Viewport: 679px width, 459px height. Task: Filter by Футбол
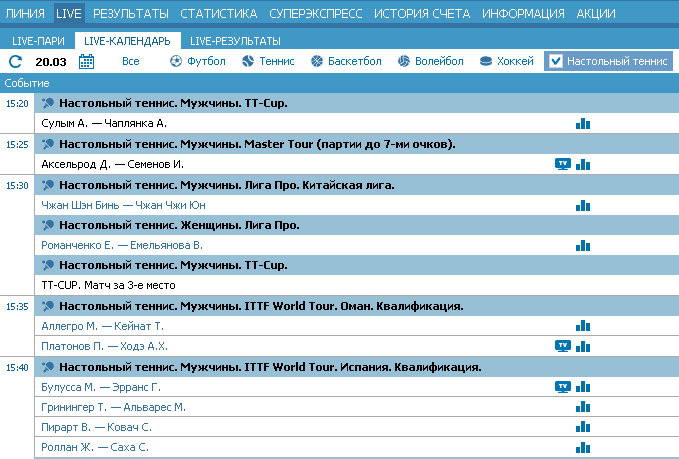click(206, 61)
